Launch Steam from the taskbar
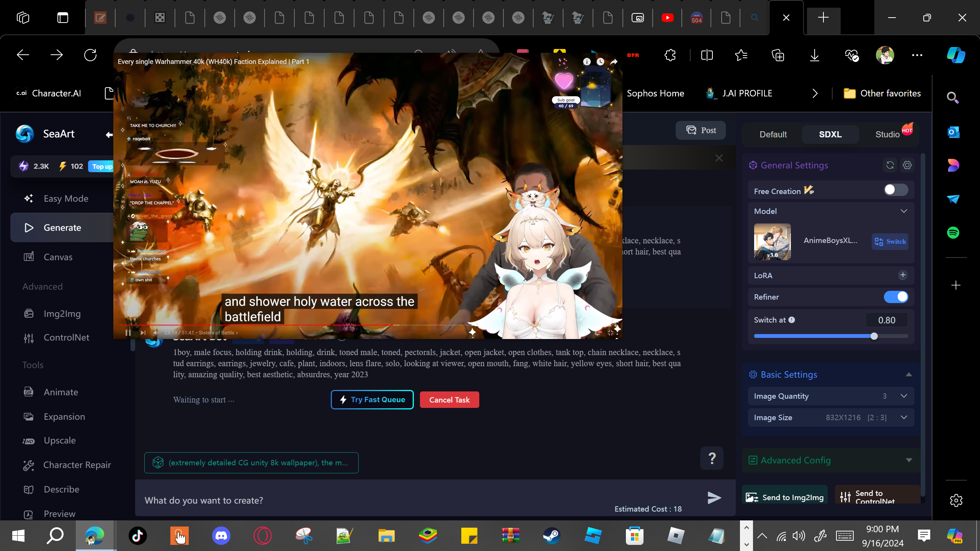 [x=552, y=536]
